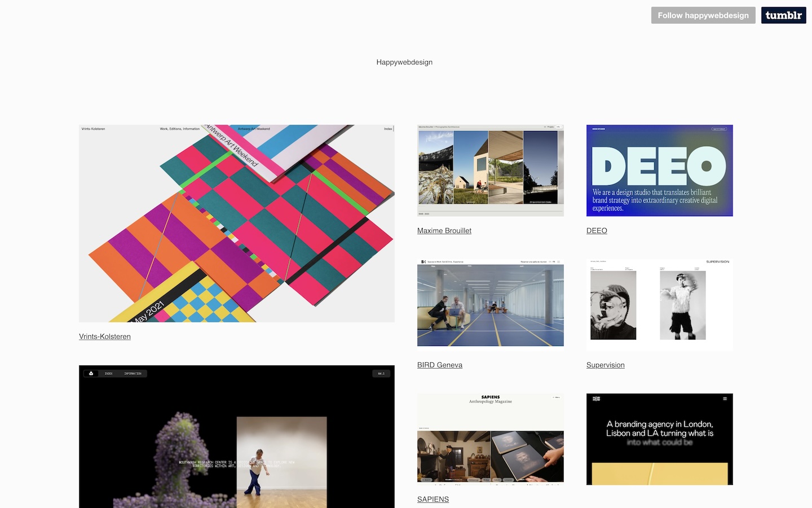View the Supervision black-and-white portraits thumbnail

coord(660,305)
